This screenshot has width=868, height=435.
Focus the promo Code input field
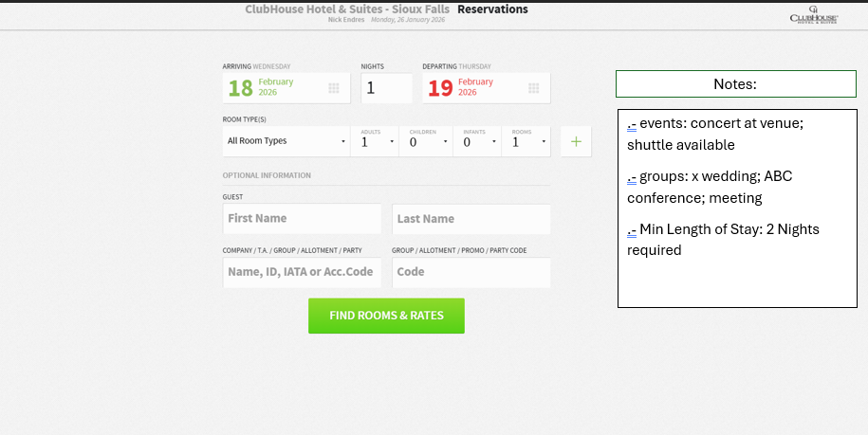pos(471,272)
